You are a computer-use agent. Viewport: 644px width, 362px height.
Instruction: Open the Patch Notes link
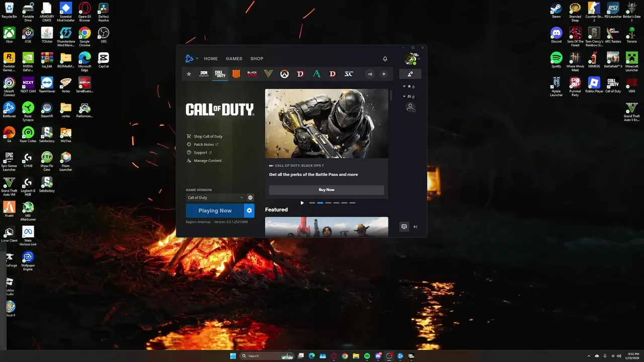tap(202, 144)
